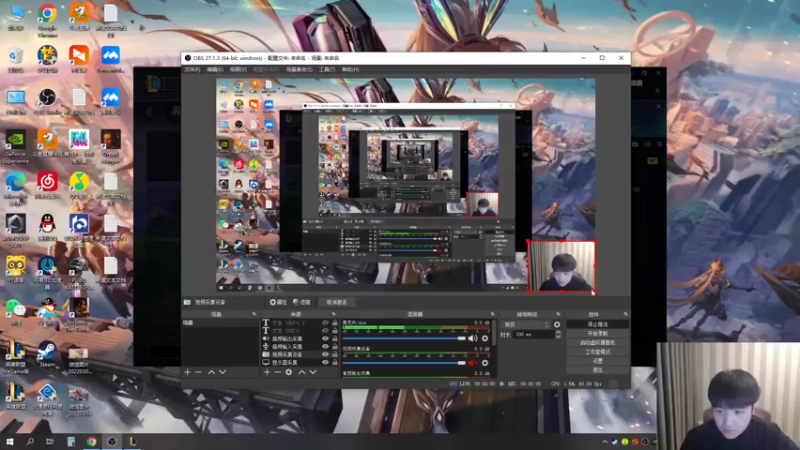Move scene up in the scenes list

(211, 372)
